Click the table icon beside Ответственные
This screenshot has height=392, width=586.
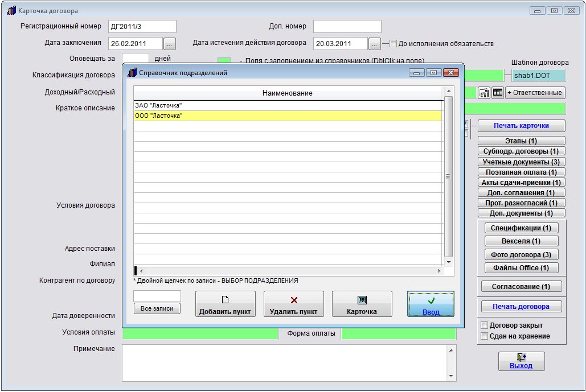point(497,93)
